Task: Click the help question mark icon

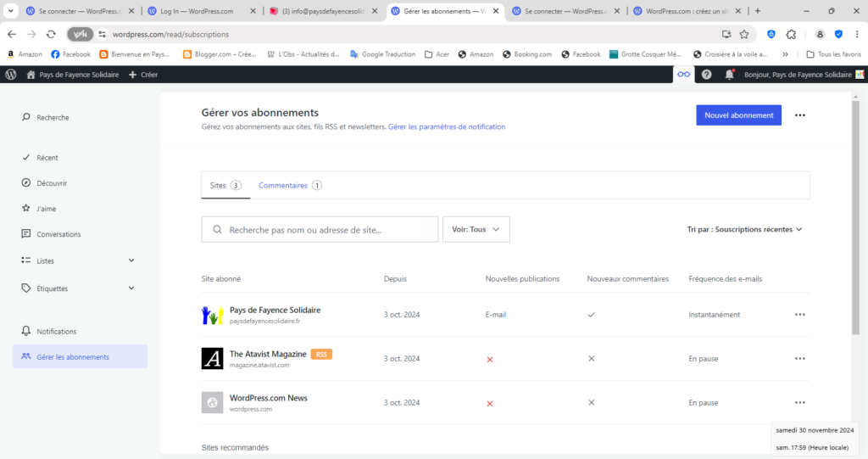Action: 706,75
